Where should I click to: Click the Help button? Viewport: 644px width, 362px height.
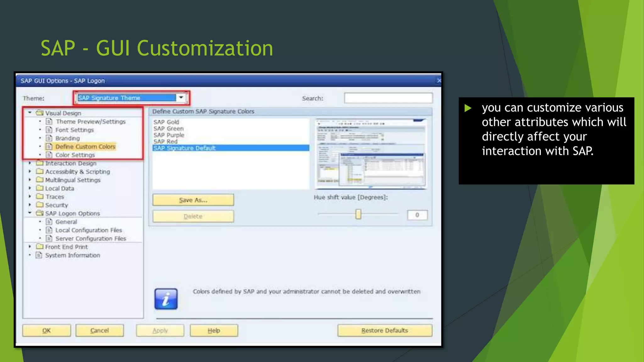pyautogui.click(x=214, y=331)
